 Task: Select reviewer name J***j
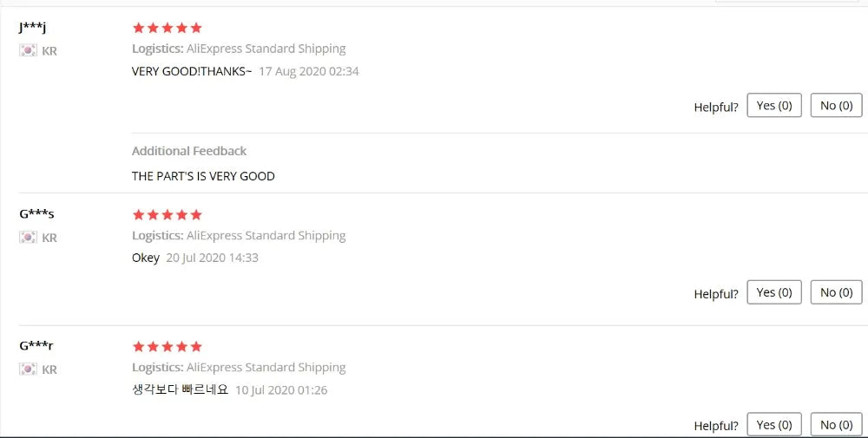[x=32, y=27]
